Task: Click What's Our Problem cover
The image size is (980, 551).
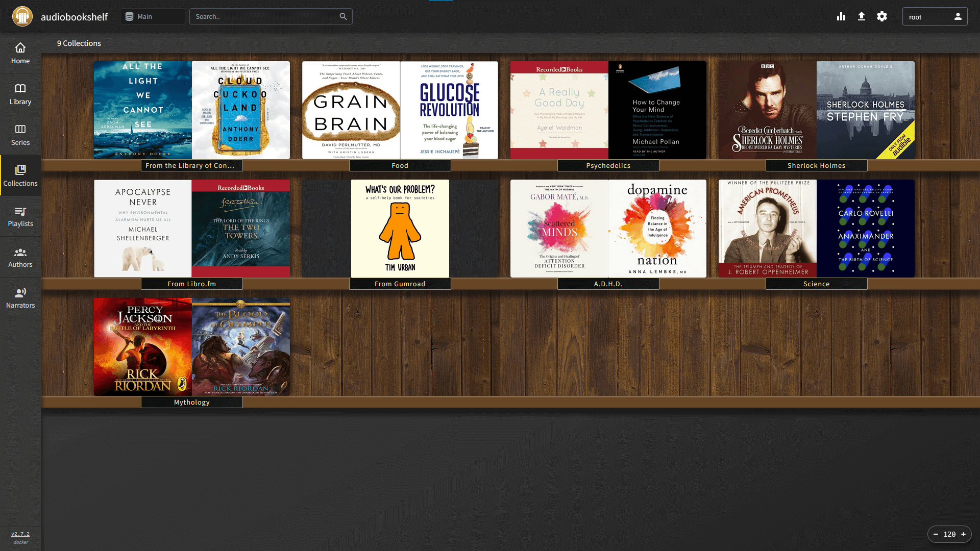Action: pyautogui.click(x=400, y=229)
